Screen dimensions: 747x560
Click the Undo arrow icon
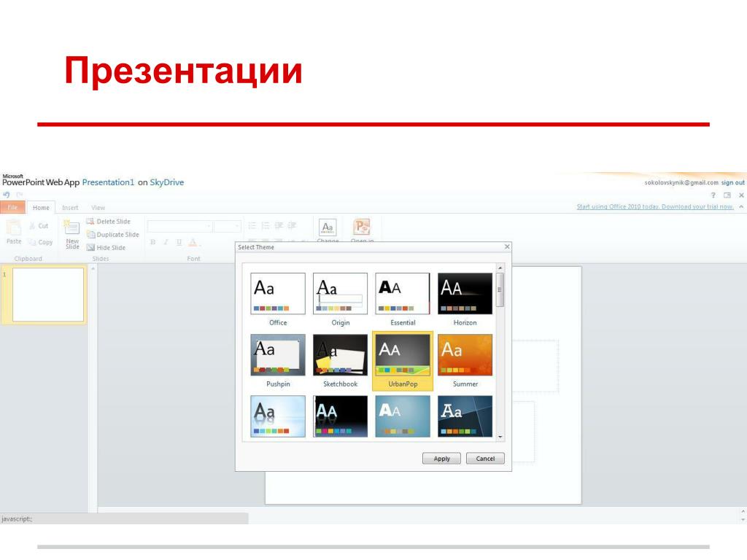(x=6, y=195)
